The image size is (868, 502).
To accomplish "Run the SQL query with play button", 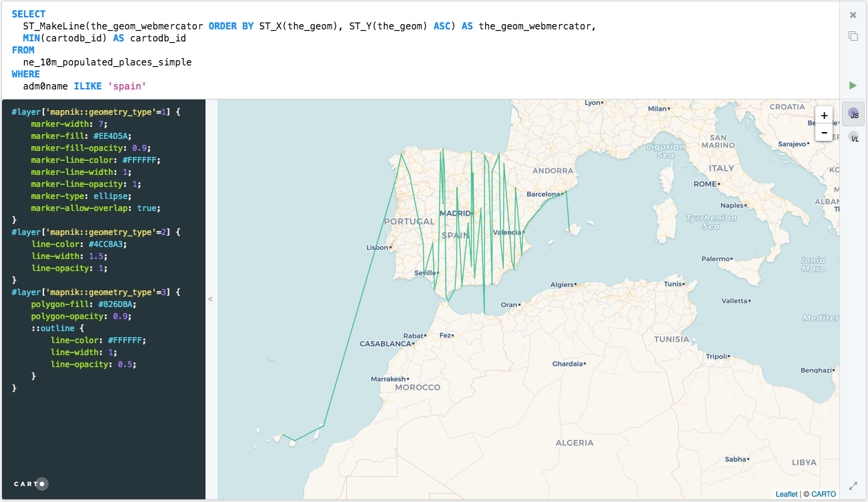I will click(853, 85).
